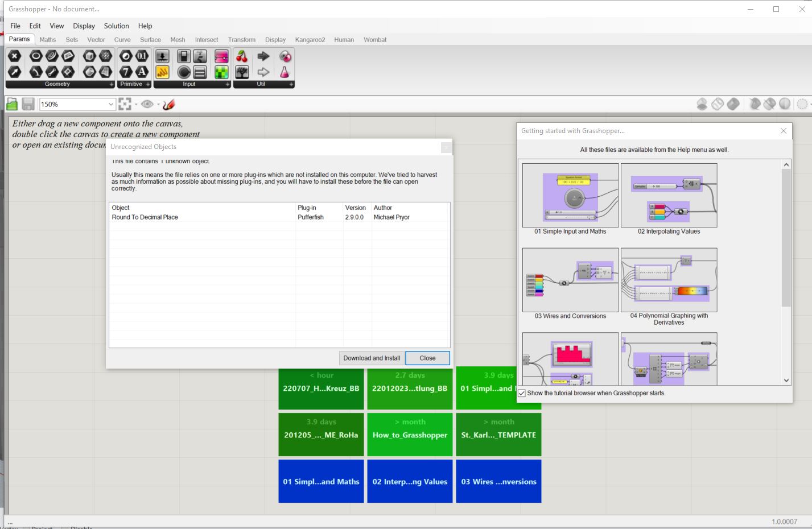Image resolution: width=812 pixels, height=529 pixels.
Task: Open the dropdown arrow beside zoom extents
Action: (135, 104)
